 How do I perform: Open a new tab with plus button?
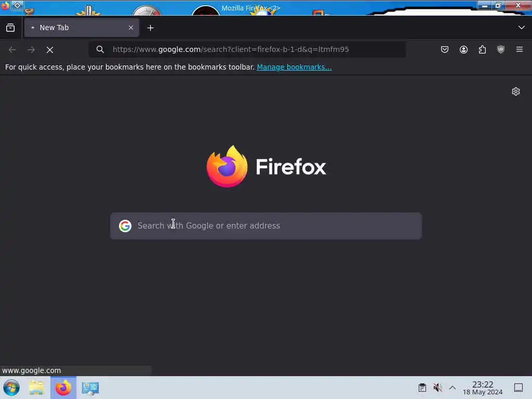click(150, 28)
